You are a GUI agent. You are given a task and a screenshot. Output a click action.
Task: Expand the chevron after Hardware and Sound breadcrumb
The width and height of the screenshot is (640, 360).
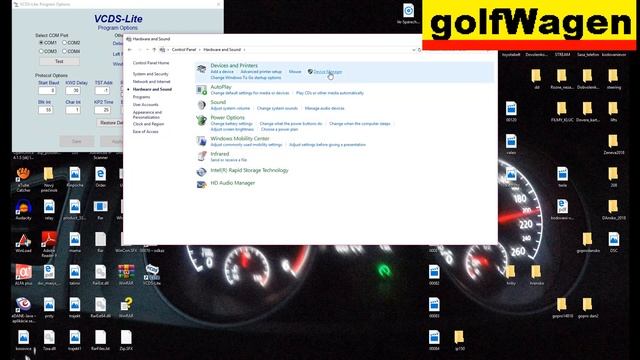[244, 50]
